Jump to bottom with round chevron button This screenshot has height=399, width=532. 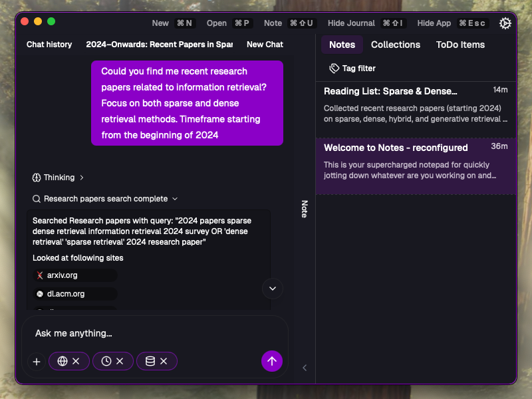point(273,289)
